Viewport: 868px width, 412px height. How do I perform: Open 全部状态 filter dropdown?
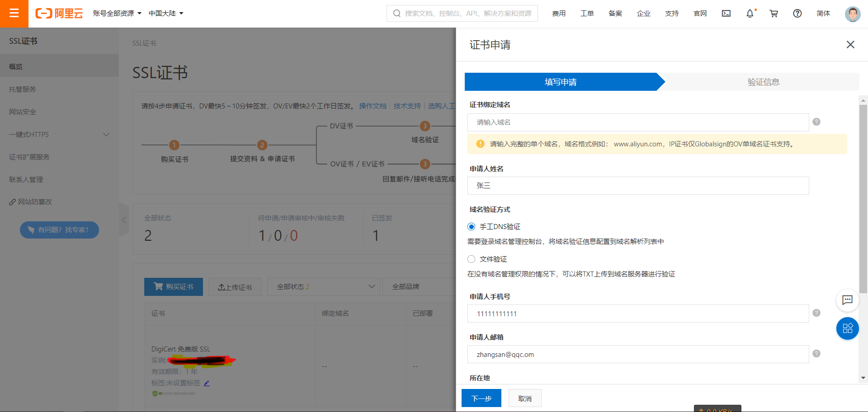[x=323, y=287]
